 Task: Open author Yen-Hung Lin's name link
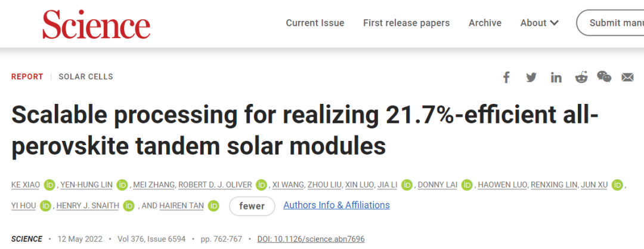tap(86, 185)
